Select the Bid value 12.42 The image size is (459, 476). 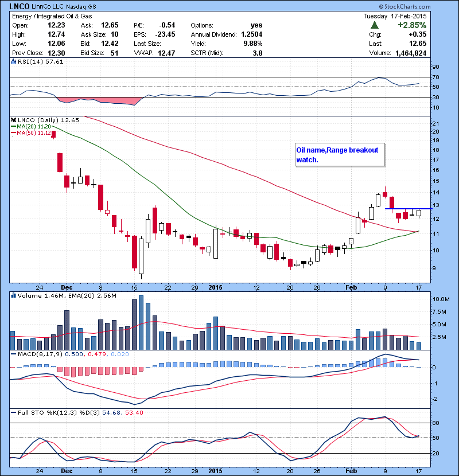[x=110, y=44]
